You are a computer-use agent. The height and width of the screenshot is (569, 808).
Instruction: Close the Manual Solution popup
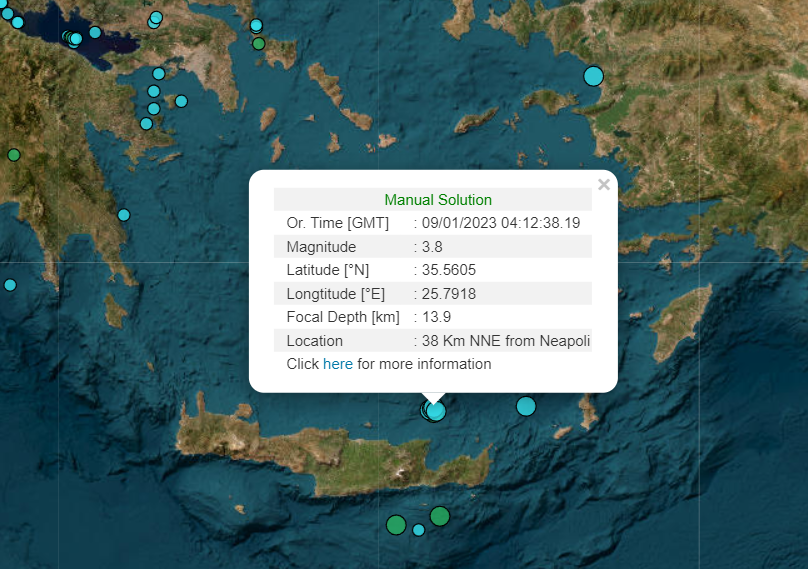pyautogui.click(x=603, y=184)
